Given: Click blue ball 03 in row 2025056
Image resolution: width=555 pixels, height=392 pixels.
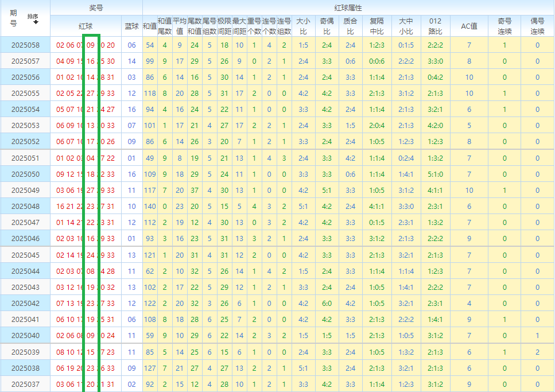Looking at the screenshot, I should pos(131,77).
